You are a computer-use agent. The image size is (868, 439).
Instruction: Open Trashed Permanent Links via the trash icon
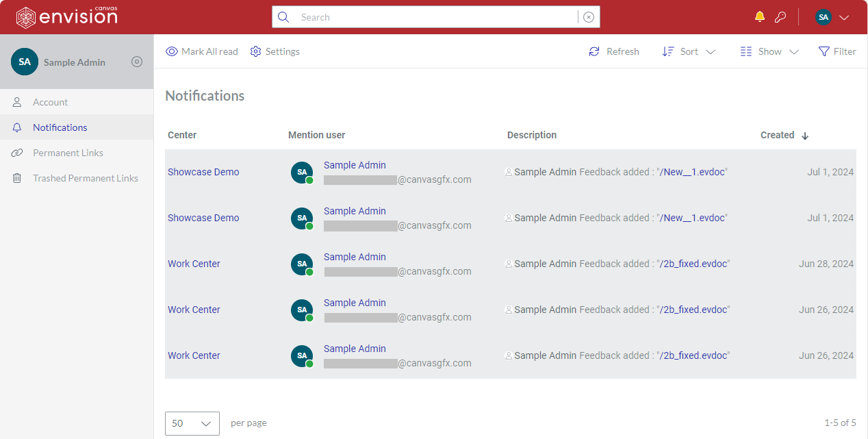click(16, 177)
